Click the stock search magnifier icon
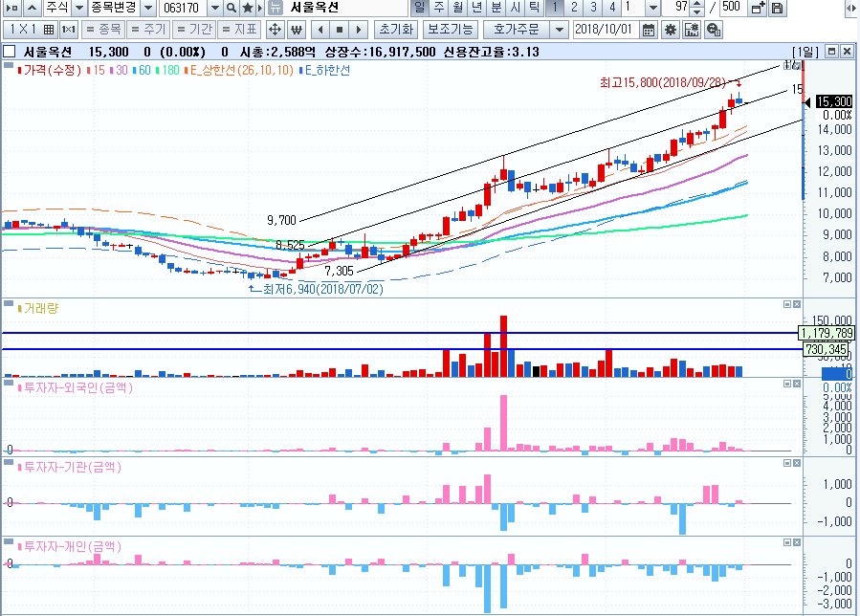The image size is (860, 616). coord(232,8)
